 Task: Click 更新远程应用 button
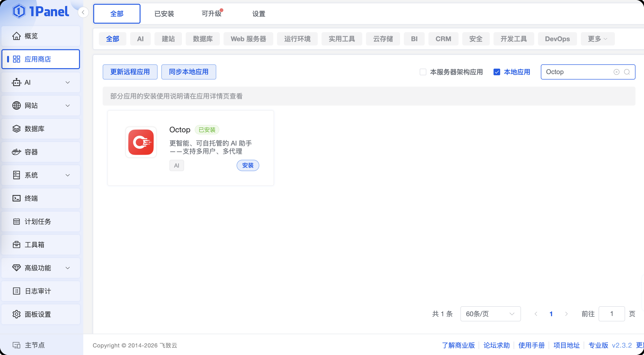point(130,72)
